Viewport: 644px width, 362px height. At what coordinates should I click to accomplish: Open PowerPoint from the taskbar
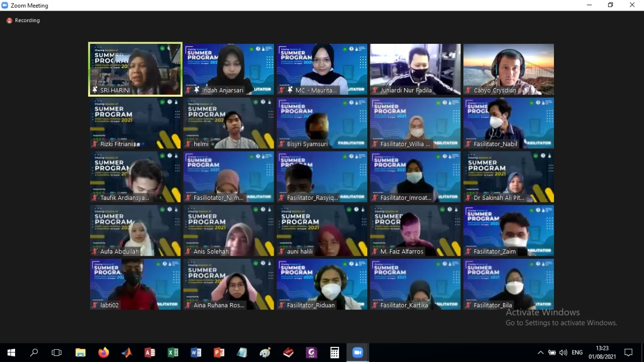pyautogui.click(x=219, y=352)
